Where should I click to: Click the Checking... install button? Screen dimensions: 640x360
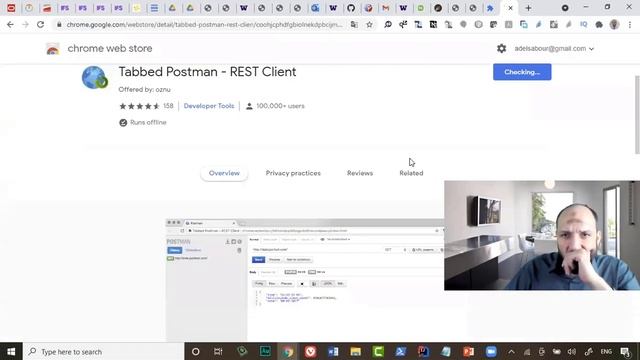pos(522,72)
